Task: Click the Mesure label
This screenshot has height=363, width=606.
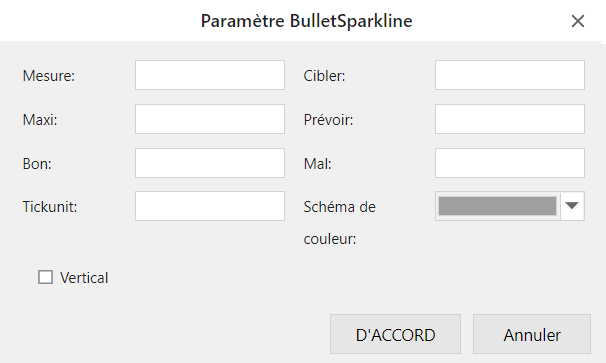Action: (49, 76)
